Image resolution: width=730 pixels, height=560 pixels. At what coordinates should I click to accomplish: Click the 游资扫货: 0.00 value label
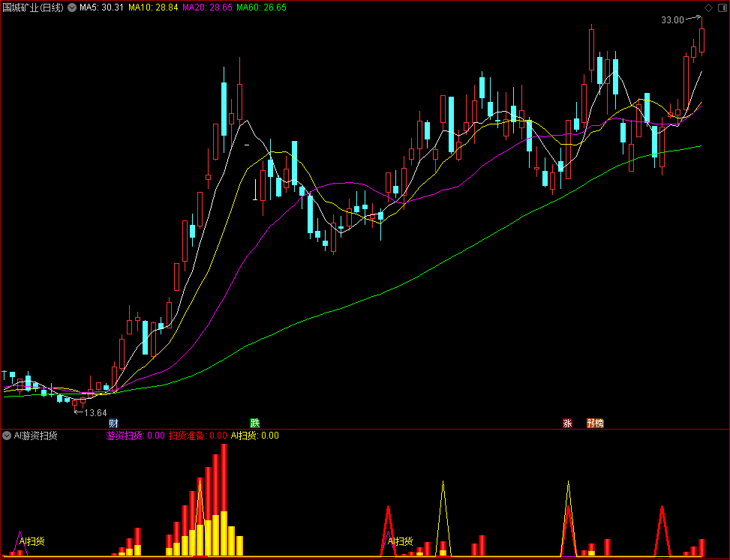(136, 436)
